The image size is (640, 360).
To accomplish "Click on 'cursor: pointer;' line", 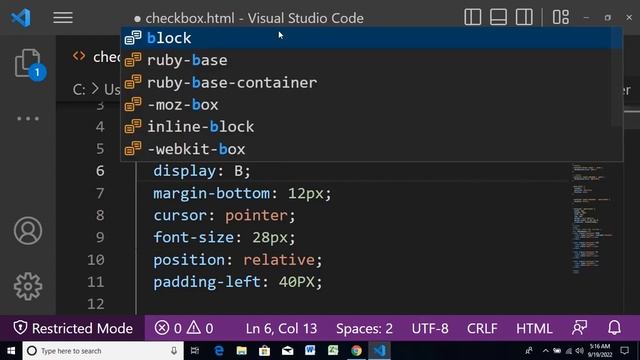I will pyautogui.click(x=224, y=215).
